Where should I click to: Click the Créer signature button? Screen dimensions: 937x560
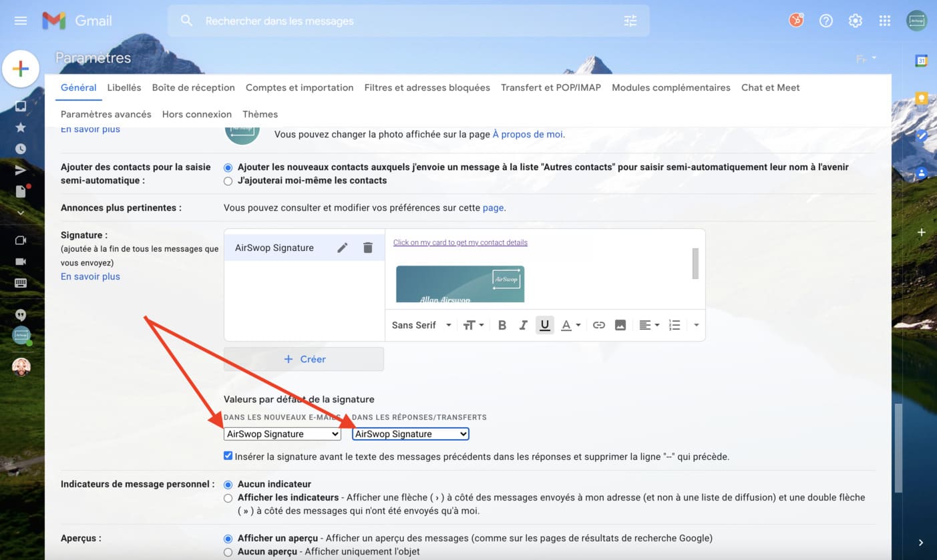304,359
